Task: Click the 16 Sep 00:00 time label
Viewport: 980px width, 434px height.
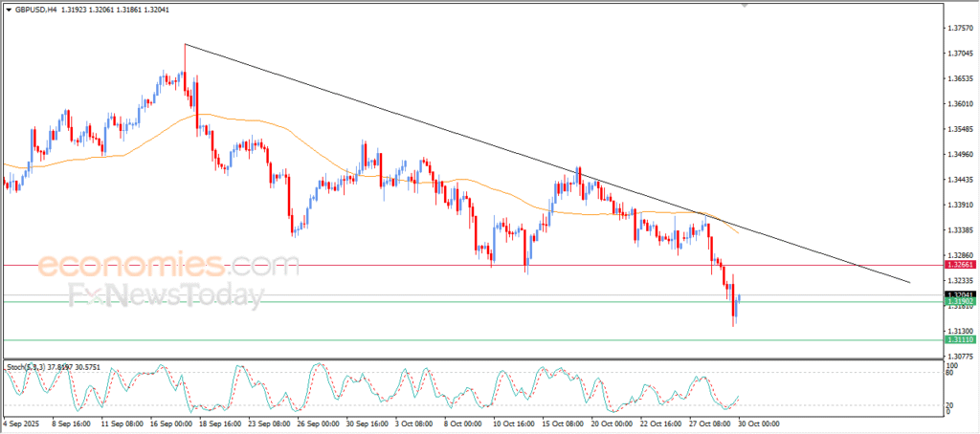Action: point(172,423)
